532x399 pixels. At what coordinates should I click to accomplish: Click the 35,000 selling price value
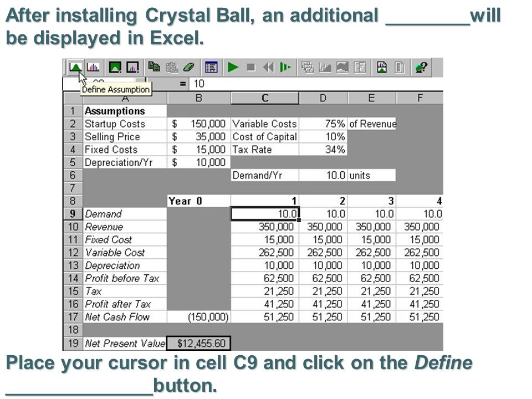[199, 137]
